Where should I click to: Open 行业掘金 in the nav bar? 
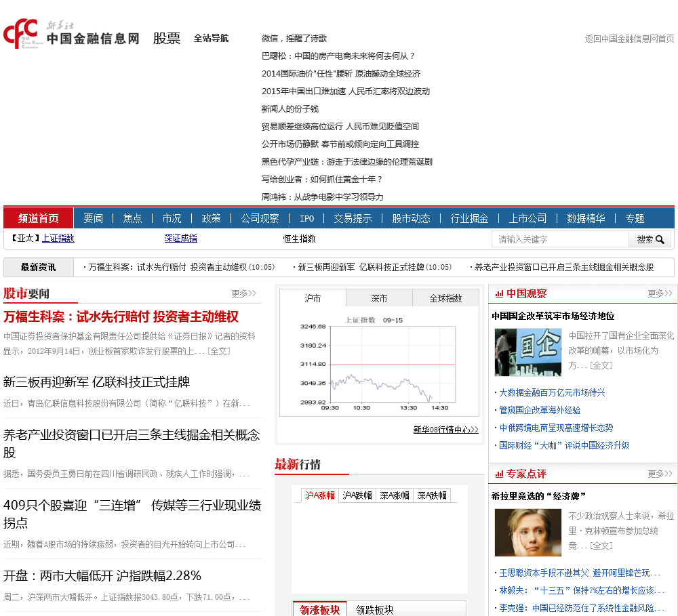[470, 218]
